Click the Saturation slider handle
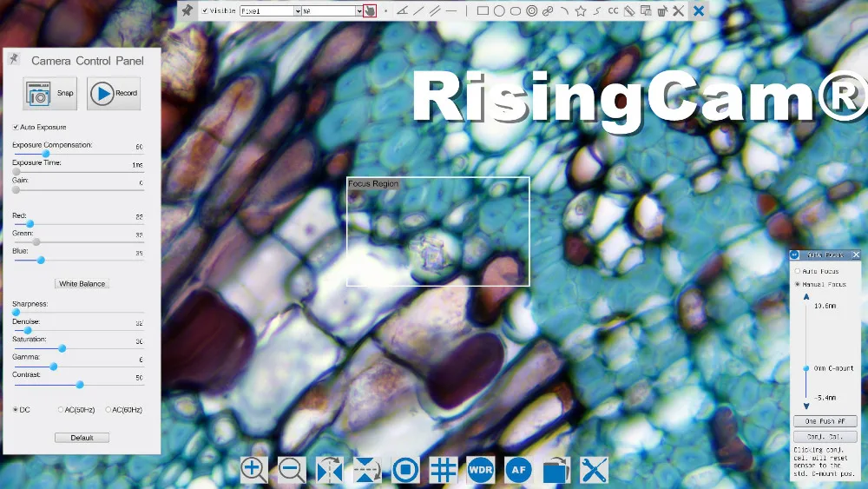Screen dimensions: 868x489 (x=62, y=348)
